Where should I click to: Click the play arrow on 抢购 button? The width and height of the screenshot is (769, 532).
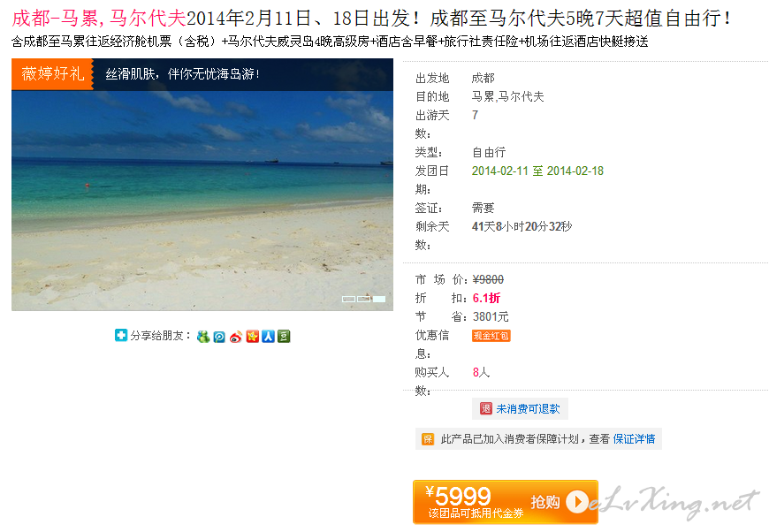point(577,502)
